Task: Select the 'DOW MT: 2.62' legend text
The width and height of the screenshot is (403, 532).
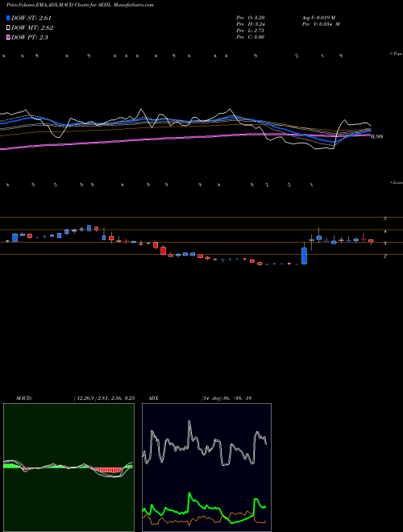Action: [x=32, y=27]
